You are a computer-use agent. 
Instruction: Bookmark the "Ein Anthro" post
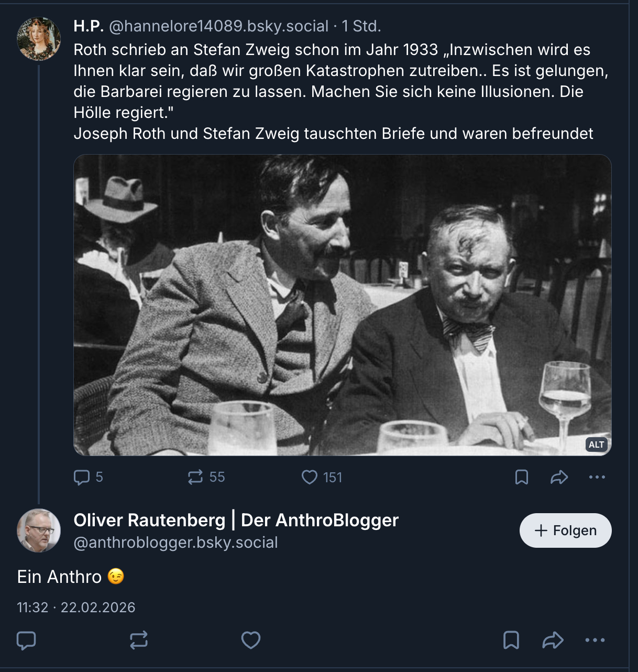pos(511,640)
